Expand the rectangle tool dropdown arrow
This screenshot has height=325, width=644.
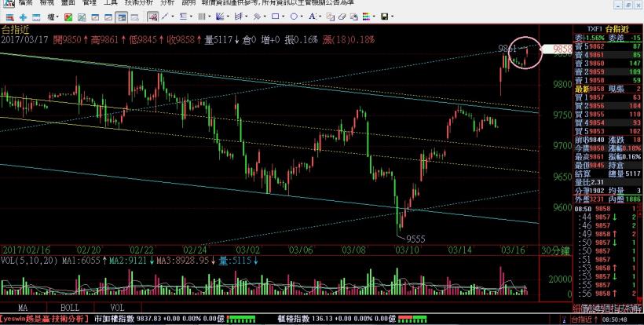pos(284,16)
